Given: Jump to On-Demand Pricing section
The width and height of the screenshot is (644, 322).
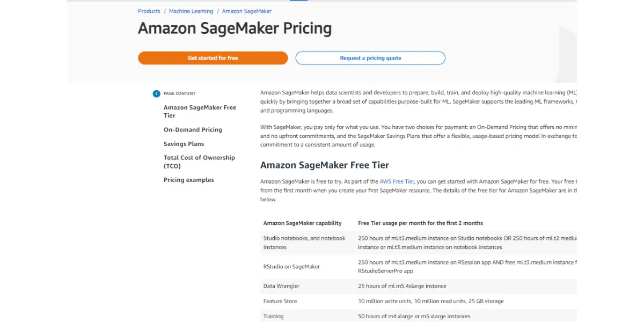Looking at the screenshot, I should (x=193, y=130).
